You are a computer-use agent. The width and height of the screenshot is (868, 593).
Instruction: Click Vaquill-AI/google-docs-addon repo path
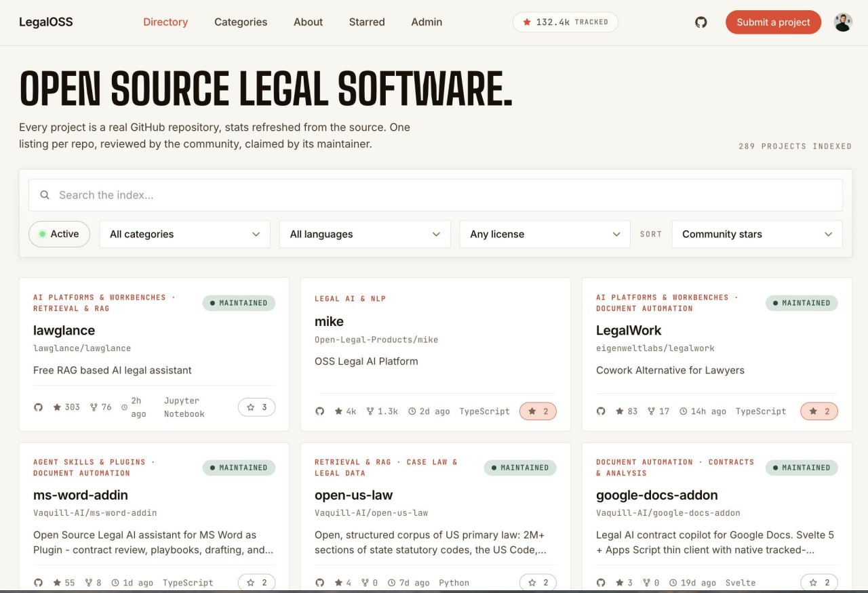pyautogui.click(x=668, y=513)
